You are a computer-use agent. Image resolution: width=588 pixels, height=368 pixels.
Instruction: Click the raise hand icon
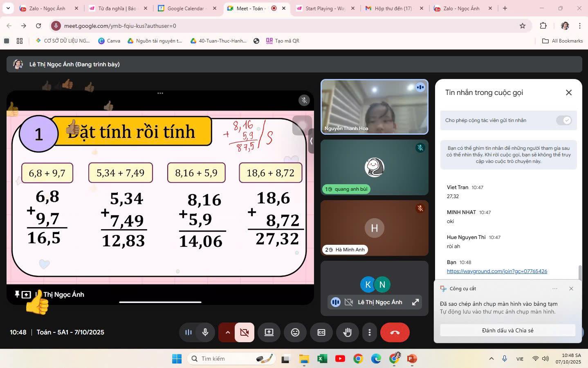point(347,332)
